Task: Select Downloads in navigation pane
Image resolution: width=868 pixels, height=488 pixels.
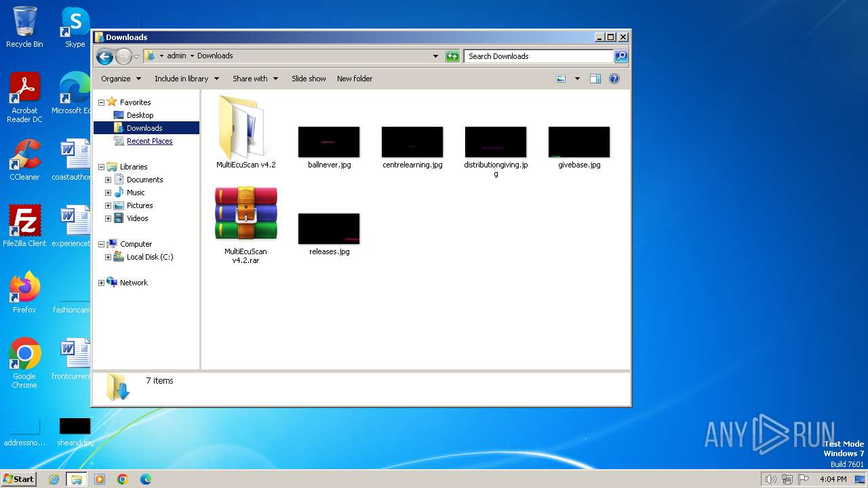Action: click(x=144, y=128)
